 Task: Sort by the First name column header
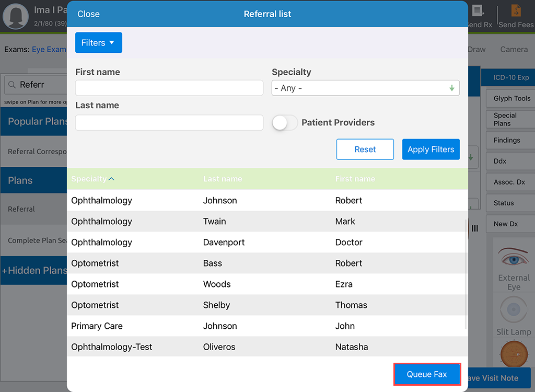tap(355, 179)
